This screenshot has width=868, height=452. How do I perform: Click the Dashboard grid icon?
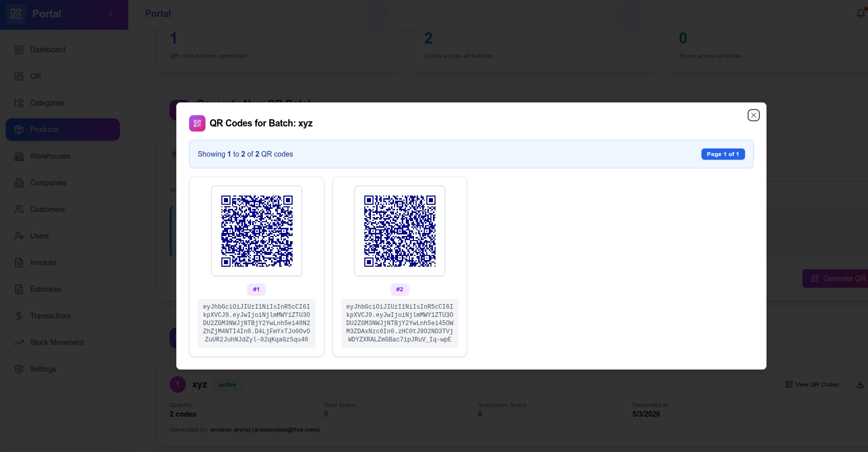click(x=19, y=50)
